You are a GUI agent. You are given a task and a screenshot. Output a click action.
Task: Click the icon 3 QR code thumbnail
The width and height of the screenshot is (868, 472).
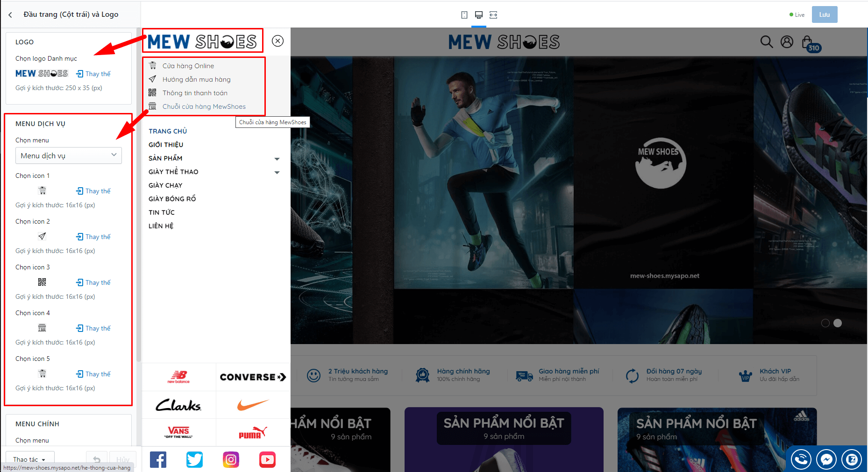click(x=42, y=282)
